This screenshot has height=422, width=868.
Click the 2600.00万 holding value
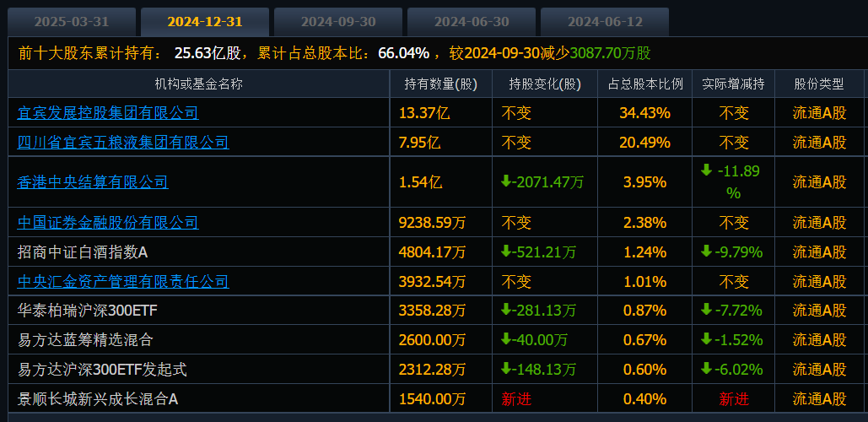pos(433,340)
